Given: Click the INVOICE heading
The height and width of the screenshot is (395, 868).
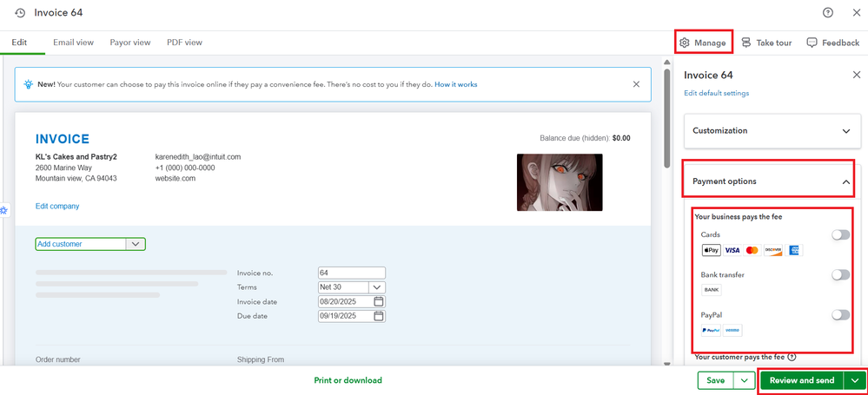Looking at the screenshot, I should (62, 139).
